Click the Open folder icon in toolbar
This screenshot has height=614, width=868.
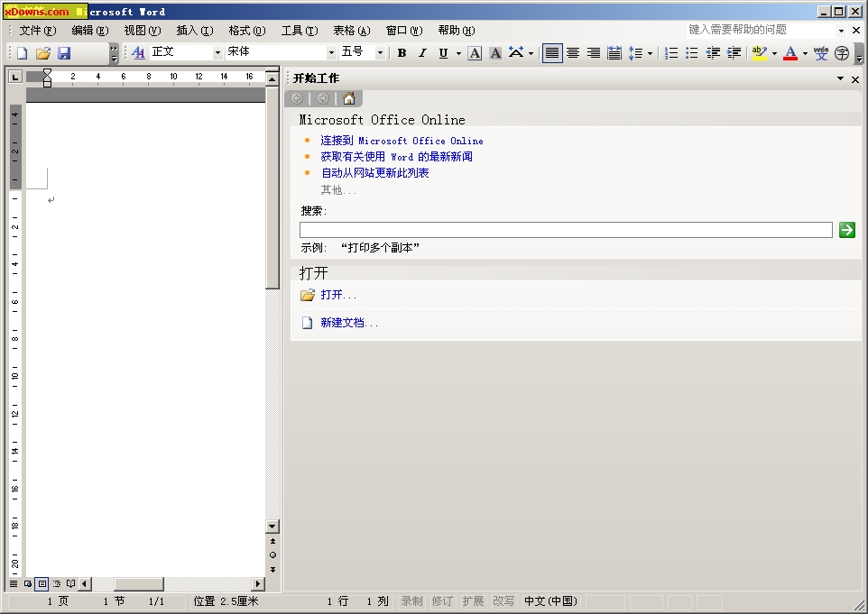click(x=43, y=53)
